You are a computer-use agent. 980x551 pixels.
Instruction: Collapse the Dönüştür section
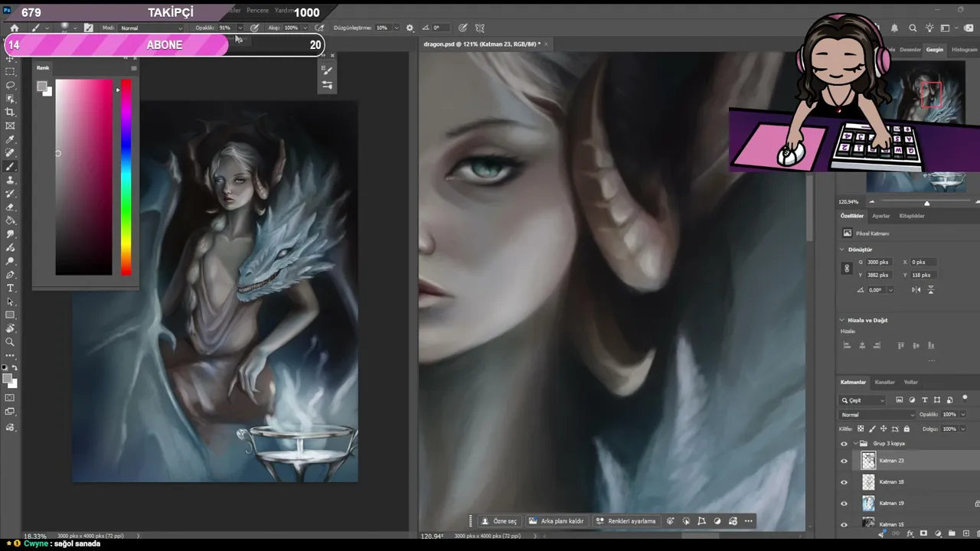point(842,249)
